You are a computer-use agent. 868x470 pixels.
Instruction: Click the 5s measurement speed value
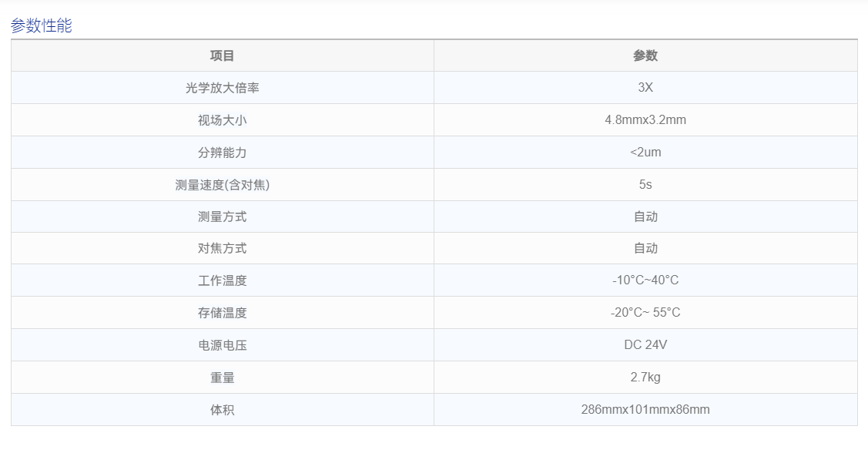[645, 184]
